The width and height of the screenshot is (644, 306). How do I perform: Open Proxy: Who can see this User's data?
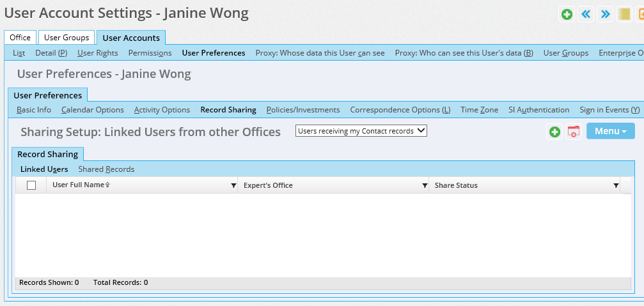pos(464,53)
